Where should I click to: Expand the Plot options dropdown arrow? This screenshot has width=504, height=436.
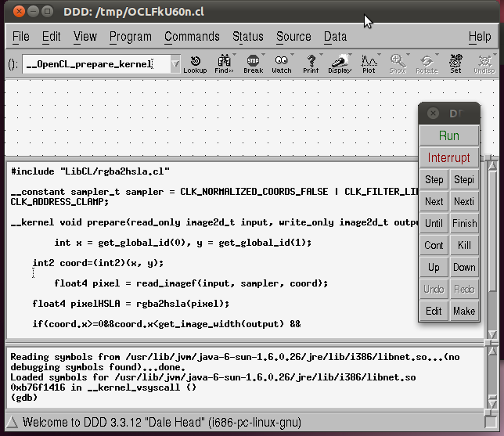click(x=379, y=54)
